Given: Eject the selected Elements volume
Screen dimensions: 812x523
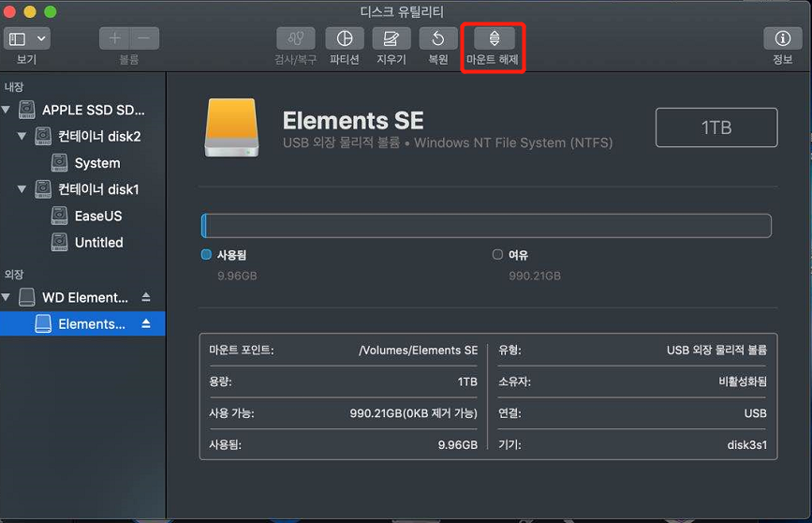Looking at the screenshot, I should coord(146,323).
